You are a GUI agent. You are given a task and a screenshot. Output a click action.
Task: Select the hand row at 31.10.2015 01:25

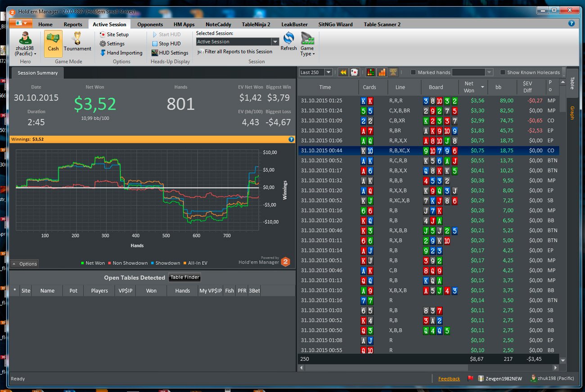pyautogui.click(x=428, y=101)
